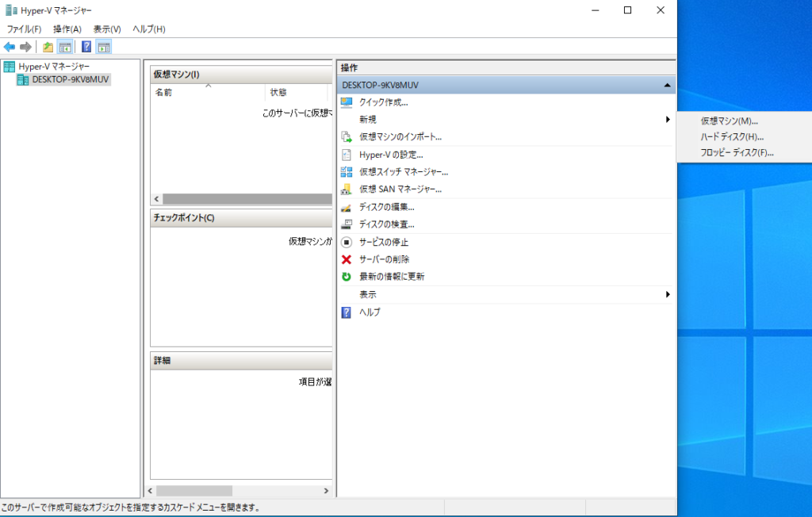Toggle the console tree pane toolbar icon

pyautogui.click(x=66, y=47)
